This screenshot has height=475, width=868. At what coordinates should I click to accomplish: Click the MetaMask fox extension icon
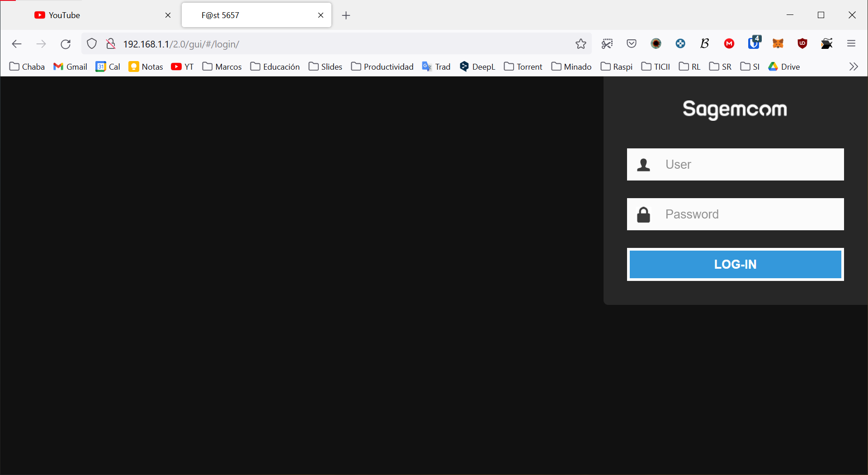coord(778,44)
